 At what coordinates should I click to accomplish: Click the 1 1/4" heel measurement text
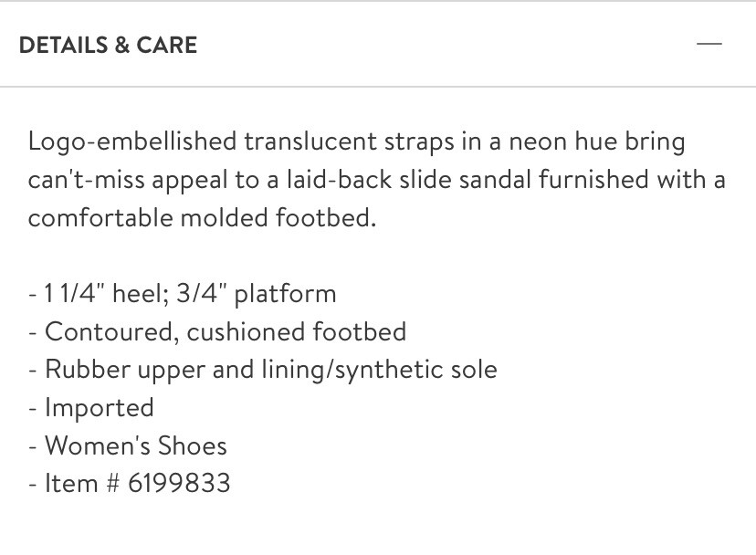tap(106, 293)
